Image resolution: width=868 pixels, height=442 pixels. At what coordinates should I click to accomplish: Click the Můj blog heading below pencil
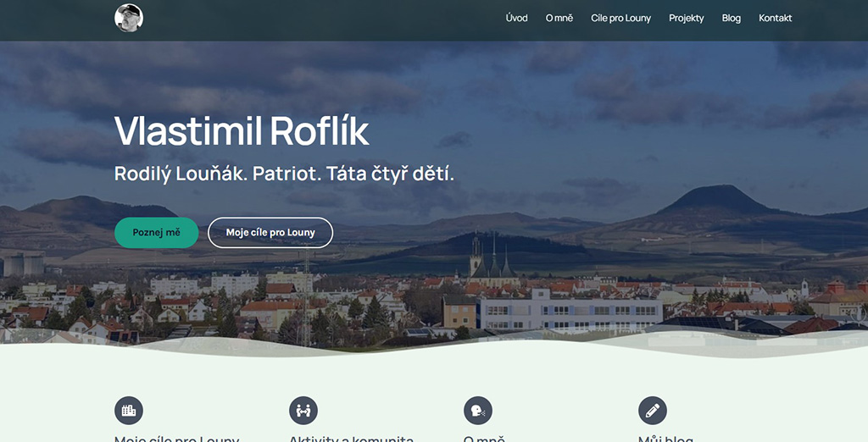tap(666, 438)
